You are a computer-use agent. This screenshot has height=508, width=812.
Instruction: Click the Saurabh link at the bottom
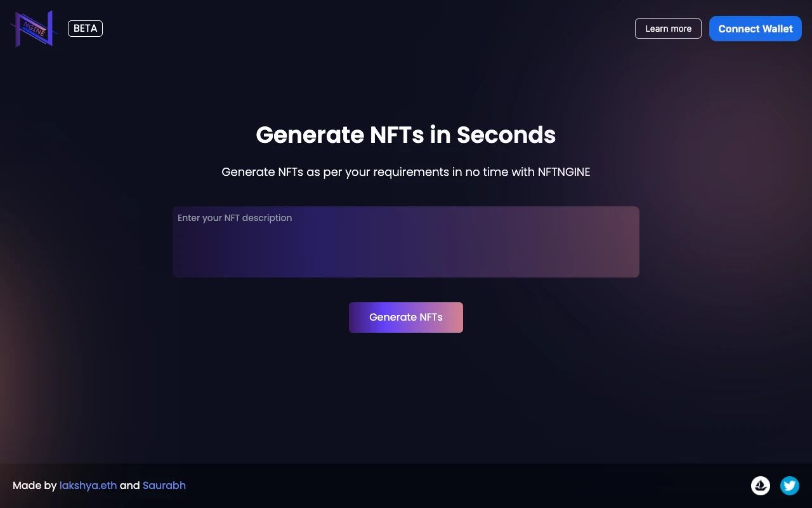pos(164,485)
